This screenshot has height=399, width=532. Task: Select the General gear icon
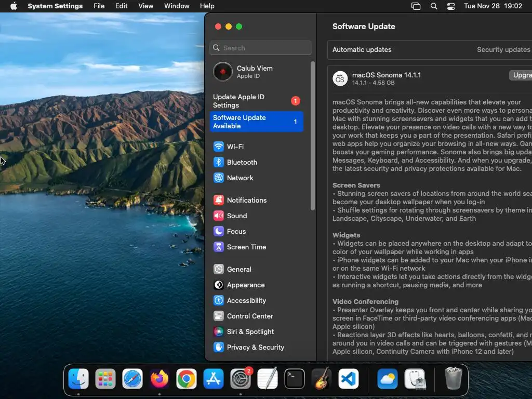(x=219, y=270)
